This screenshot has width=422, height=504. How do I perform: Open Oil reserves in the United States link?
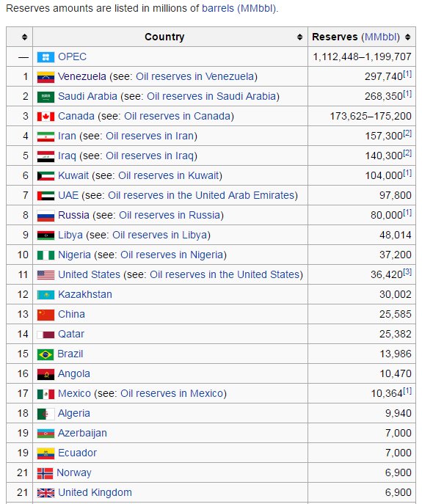coord(225,275)
